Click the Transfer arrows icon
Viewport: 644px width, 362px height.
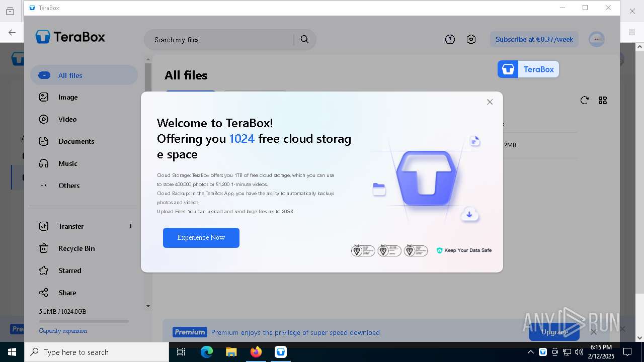[x=44, y=226]
